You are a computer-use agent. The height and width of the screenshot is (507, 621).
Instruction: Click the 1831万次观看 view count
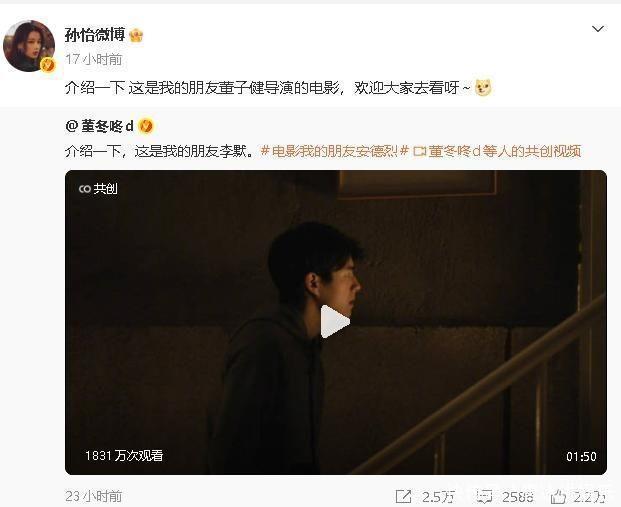[x=124, y=456]
